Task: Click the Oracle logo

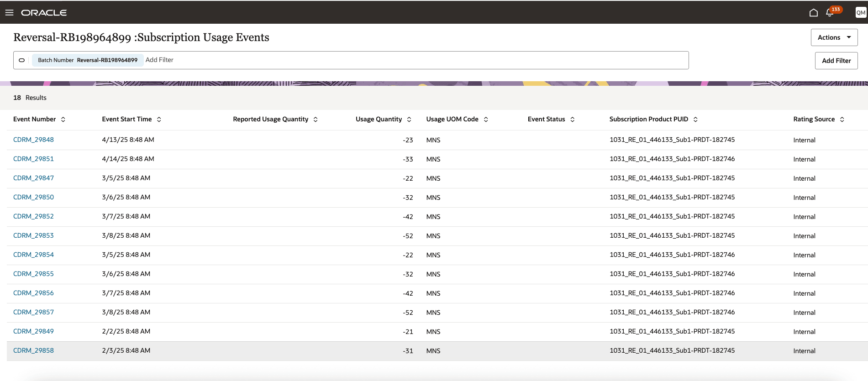Action: [x=44, y=13]
